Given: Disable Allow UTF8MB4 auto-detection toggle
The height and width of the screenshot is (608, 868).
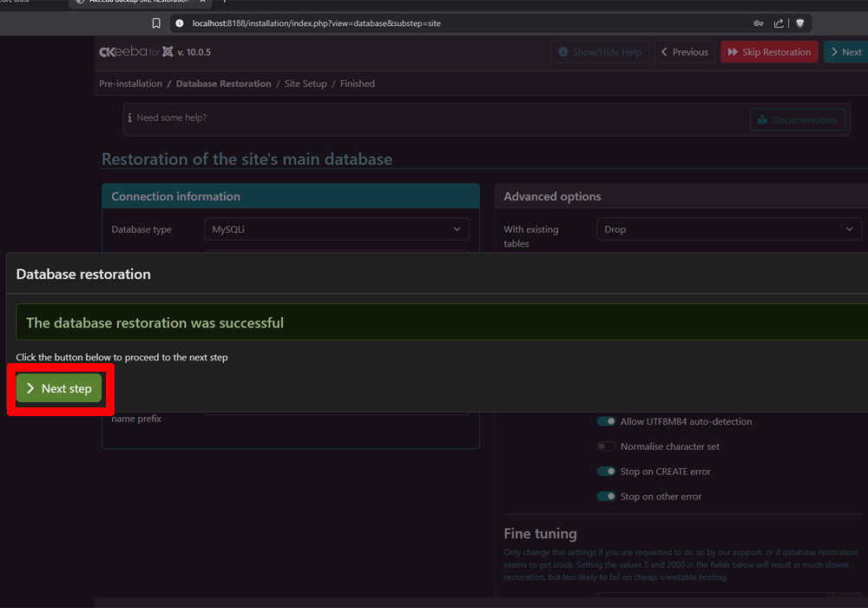Looking at the screenshot, I should click(606, 421).
